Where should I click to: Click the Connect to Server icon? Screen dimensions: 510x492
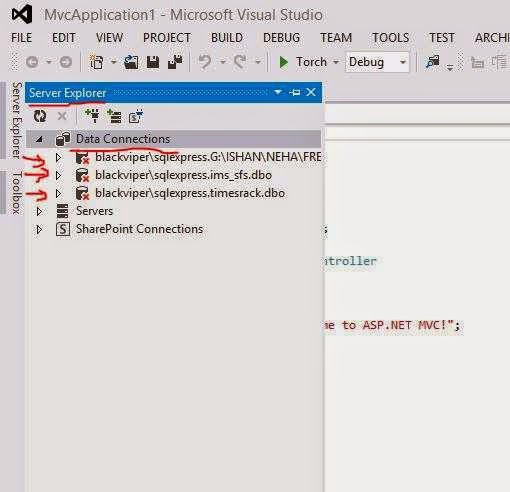coord(114,116)
